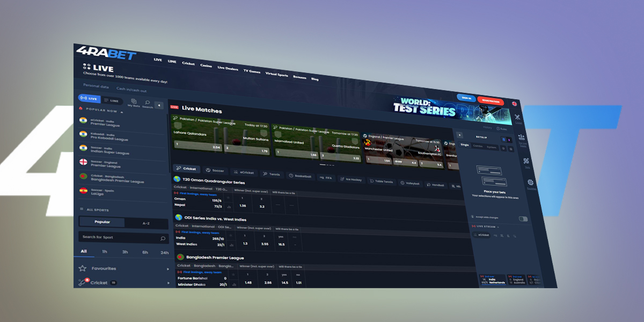Filter events by 3h
The width and height of the screenshot is (644, 322).
tap(125, 252)
